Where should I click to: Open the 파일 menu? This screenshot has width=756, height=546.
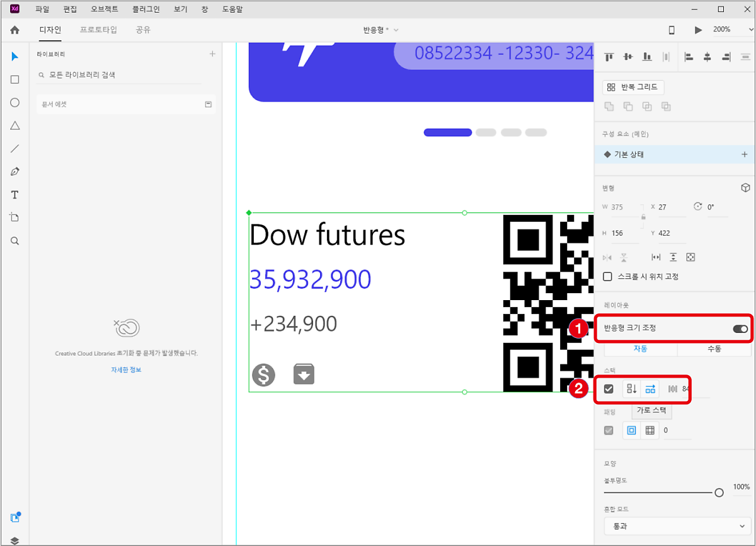[x=42, y=9]
